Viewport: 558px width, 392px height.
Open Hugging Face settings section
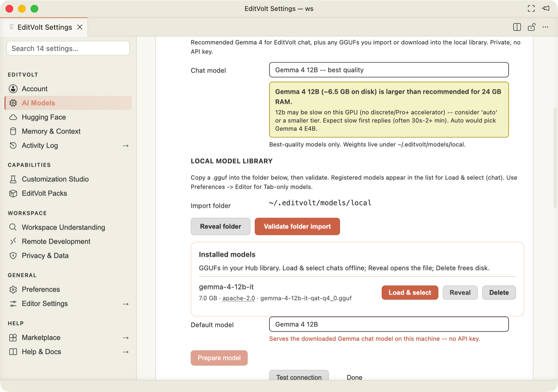coord(68,117)
